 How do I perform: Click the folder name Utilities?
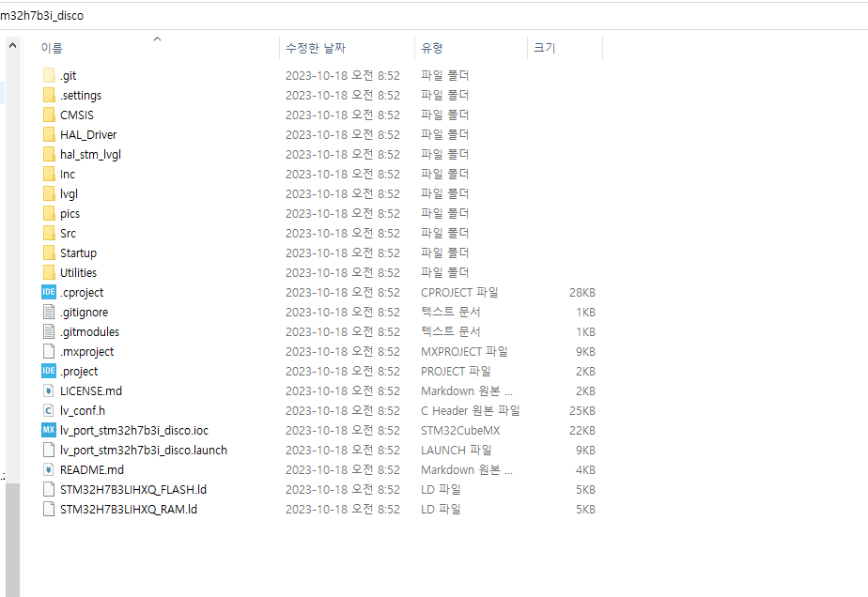point(79,273)
